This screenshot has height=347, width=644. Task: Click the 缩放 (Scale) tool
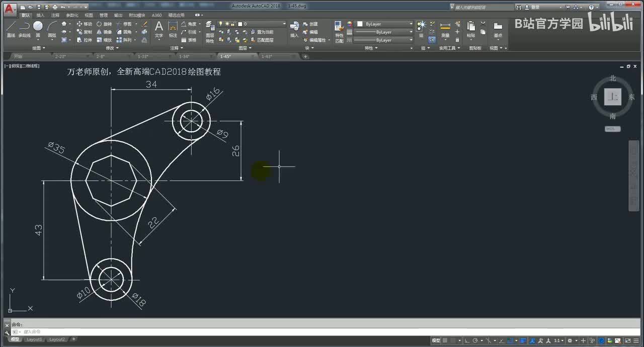(104, 40)
